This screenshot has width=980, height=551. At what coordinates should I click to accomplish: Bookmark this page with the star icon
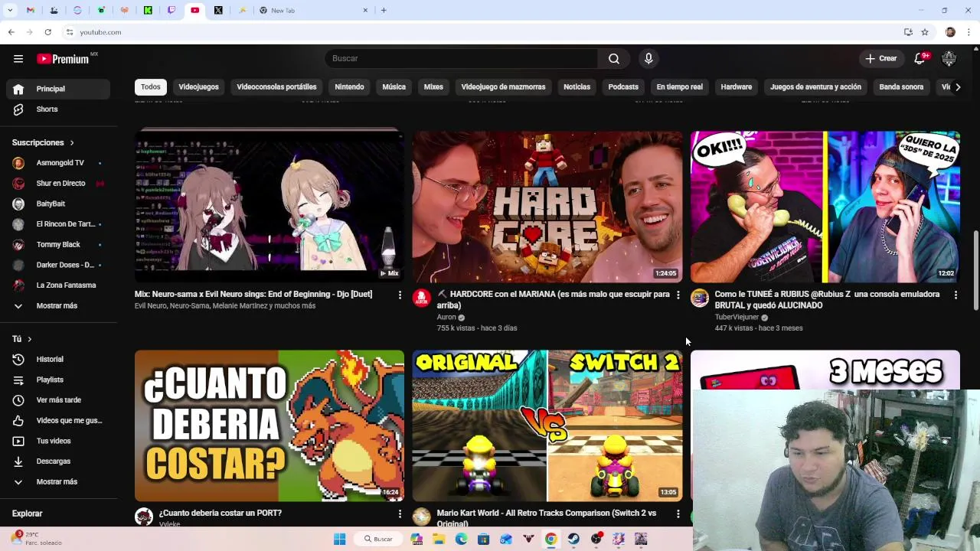click(925, 32)
